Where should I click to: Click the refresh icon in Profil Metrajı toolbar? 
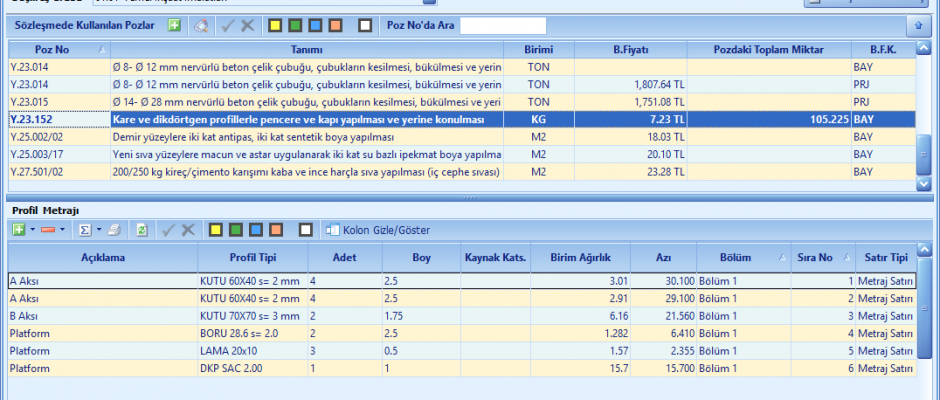click(142, 230)
